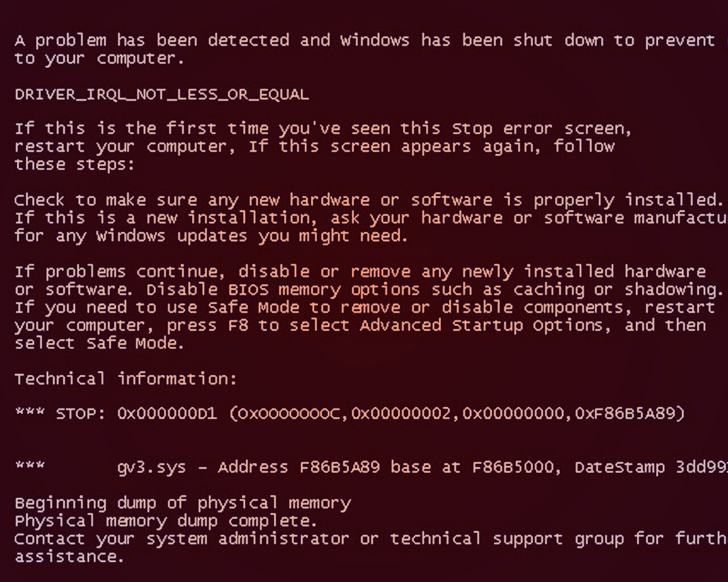Click the STOP code 0x000000D1
This screenshot has width=728, height=582.
[167, 413]
